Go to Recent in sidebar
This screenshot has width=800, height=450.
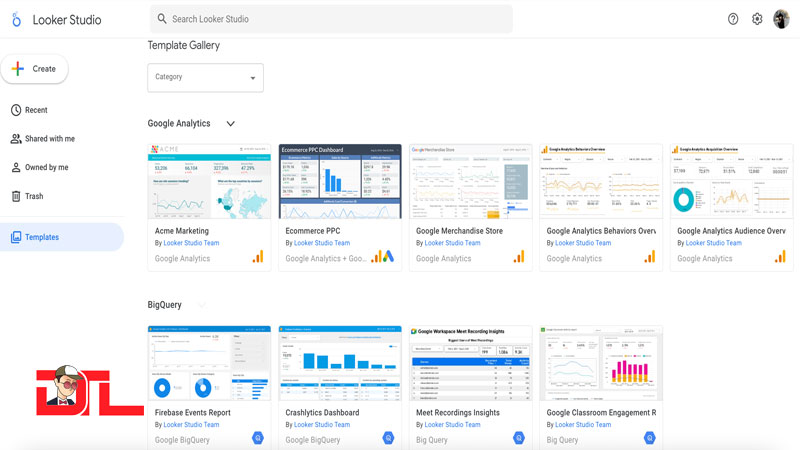pos(36,110)
